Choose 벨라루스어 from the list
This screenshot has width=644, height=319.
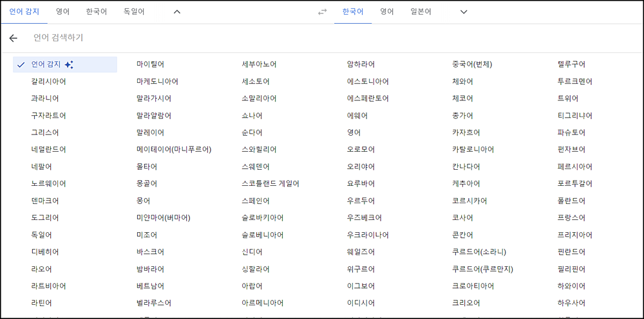[x=154, y=303]
